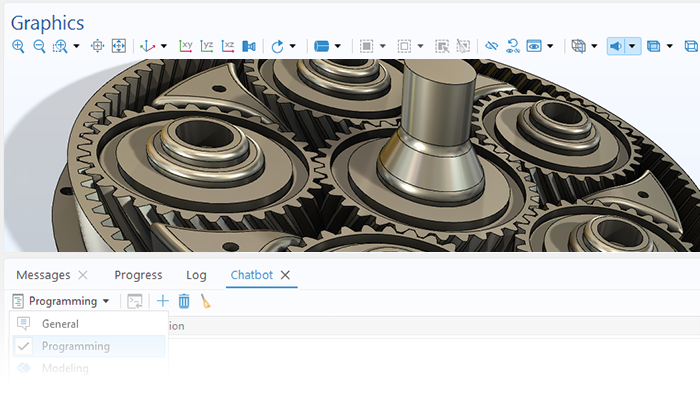Select the Chatbot tab
The image size is (700, 400).
251,275
